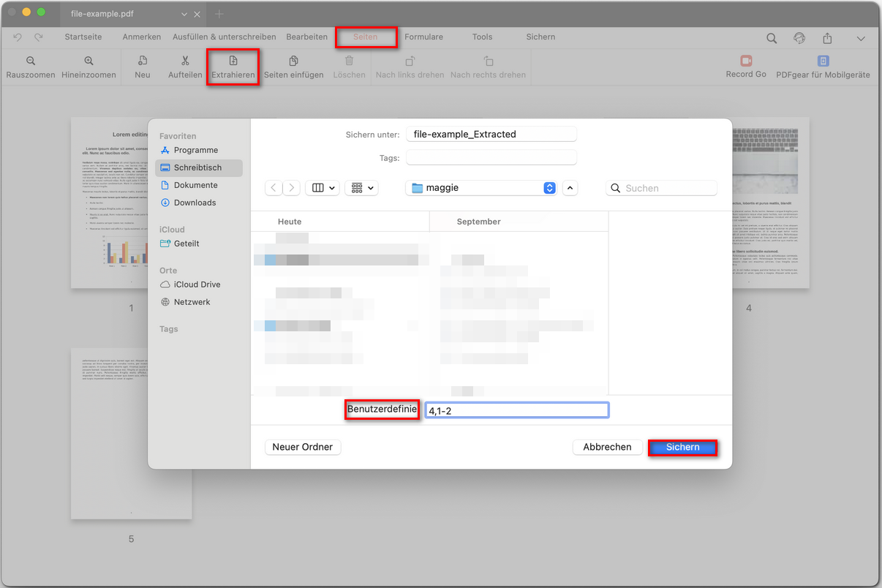
Task: Click PDFgear für Mobilgeräte icon
Action: 823,61
